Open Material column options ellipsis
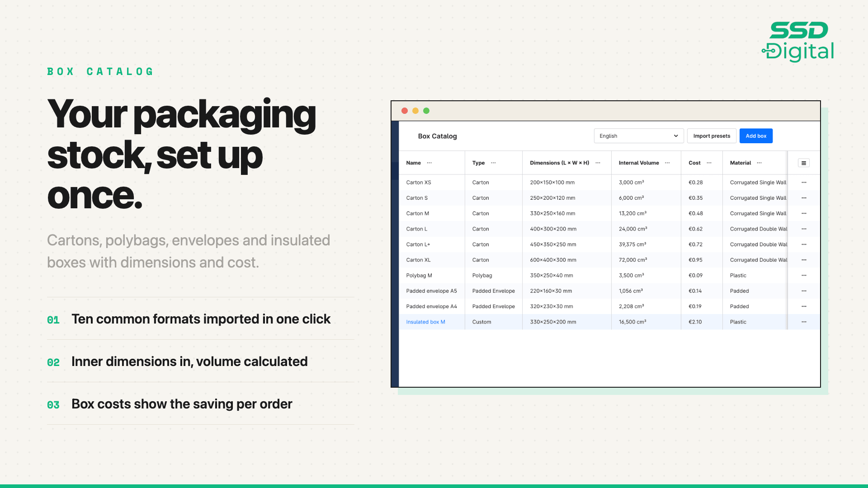The image size is (868, 488). 759,163
